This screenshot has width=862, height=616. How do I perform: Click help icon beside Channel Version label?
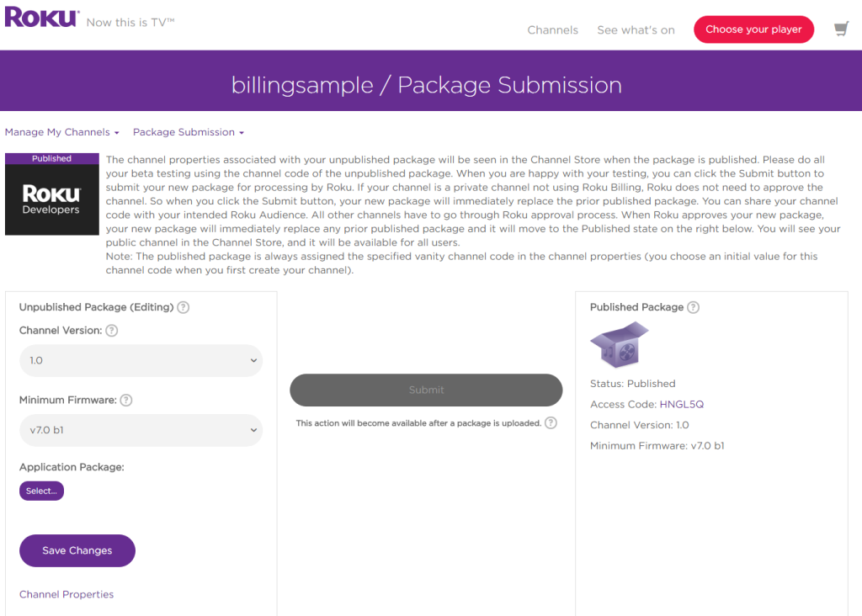(x=112, y=331)
